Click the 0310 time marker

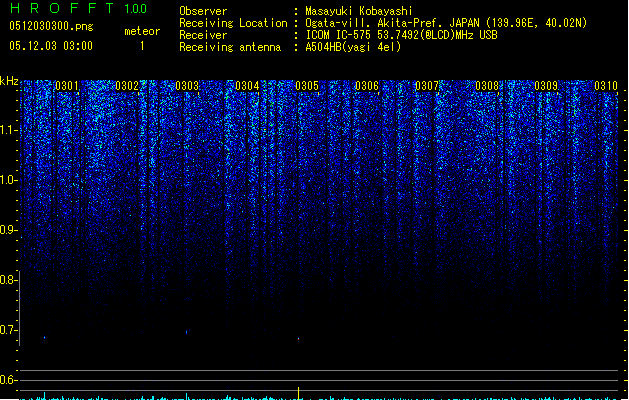point(606,86)
